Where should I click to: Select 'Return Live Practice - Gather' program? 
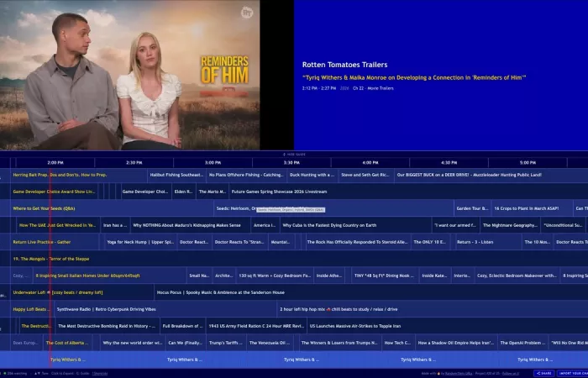click(55, 242)
